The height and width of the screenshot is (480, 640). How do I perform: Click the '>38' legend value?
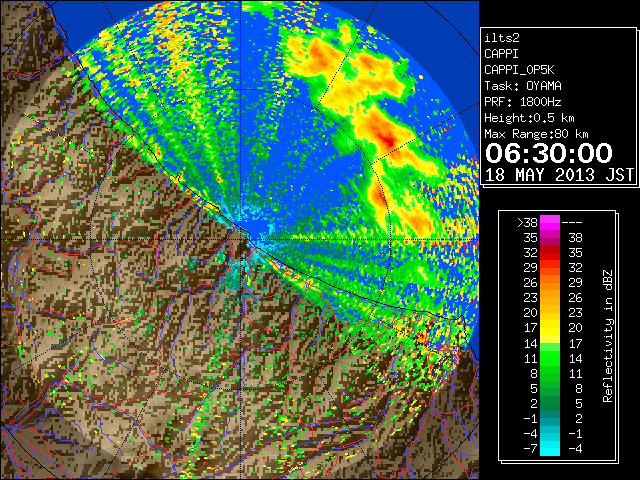tap(527, 223)
